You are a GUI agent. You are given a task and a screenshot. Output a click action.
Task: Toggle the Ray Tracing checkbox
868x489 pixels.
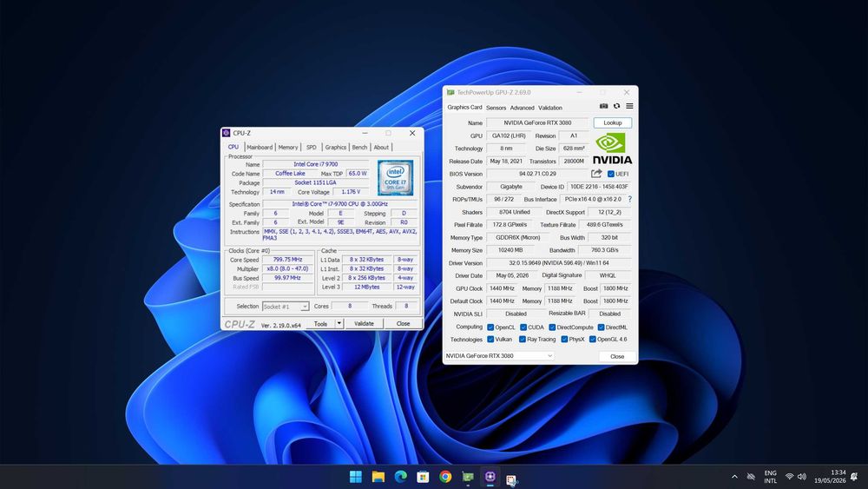click(522, 339)
